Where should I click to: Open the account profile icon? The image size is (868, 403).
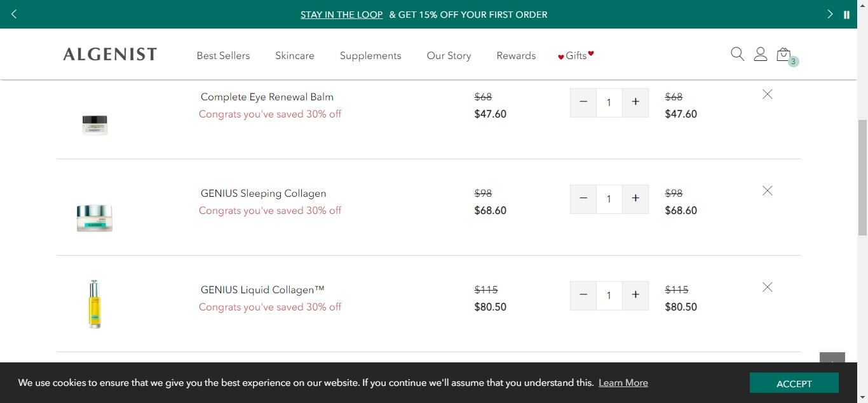(x=760, y=54)
